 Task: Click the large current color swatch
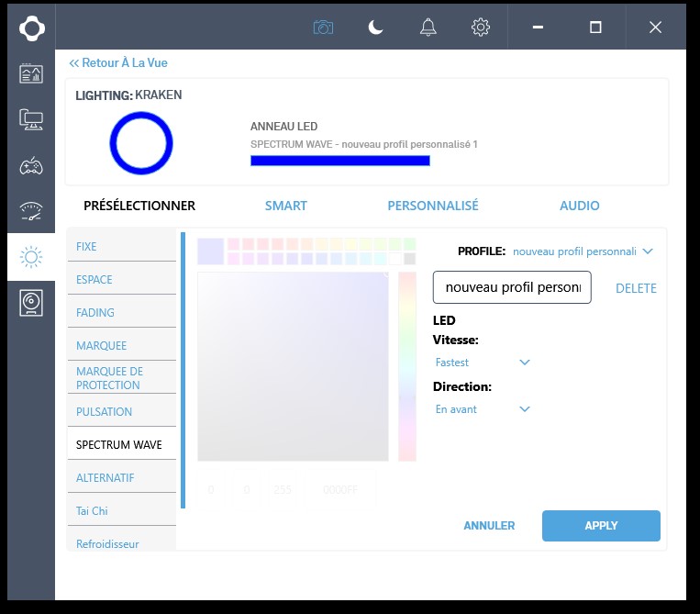211,251
